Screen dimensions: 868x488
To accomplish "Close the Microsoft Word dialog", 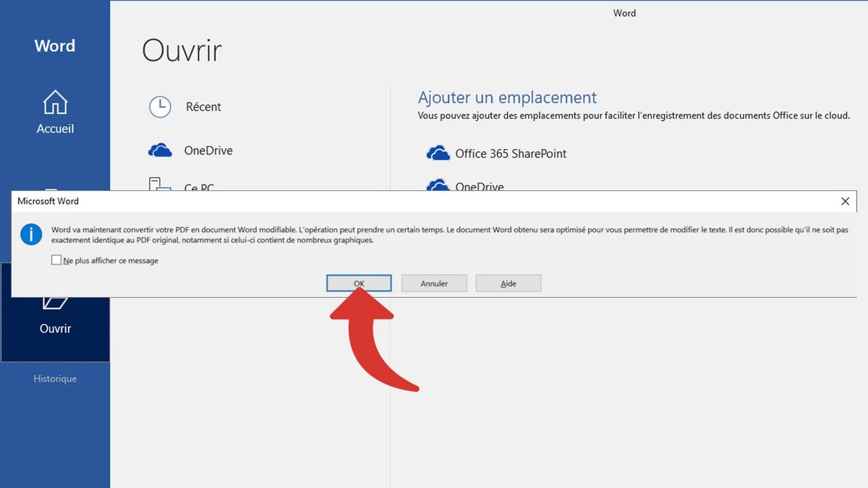I will coord(845,202).
